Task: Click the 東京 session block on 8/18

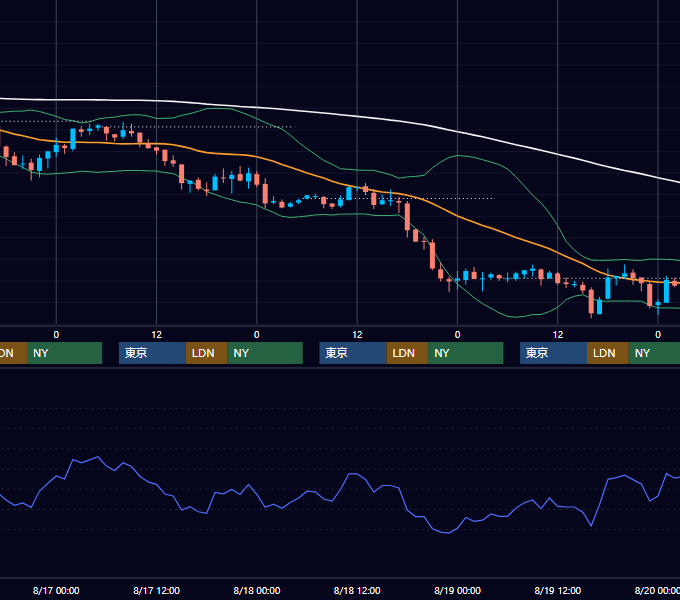Action: pyautogui.click(x=353, y=353)
